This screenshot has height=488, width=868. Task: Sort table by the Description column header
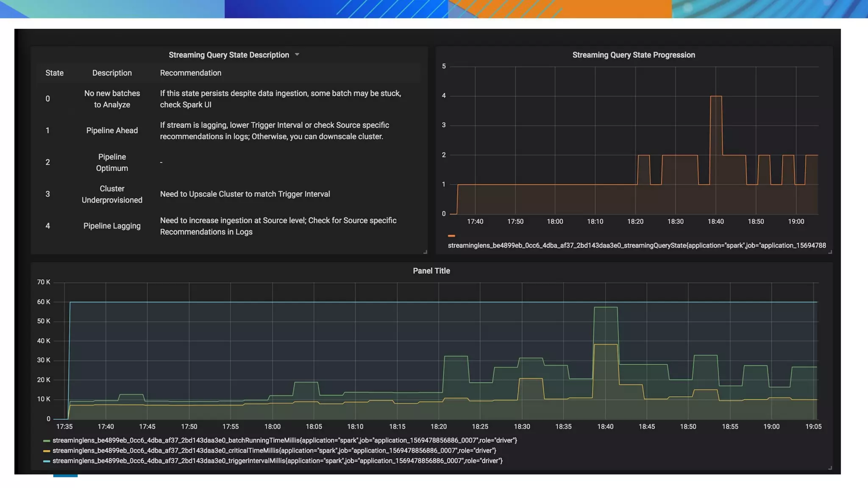click(x=112, y=73)
